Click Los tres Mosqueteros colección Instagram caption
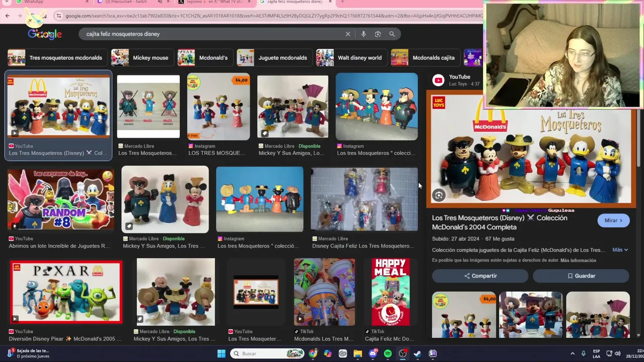The image size is (644, 362). 258,246
